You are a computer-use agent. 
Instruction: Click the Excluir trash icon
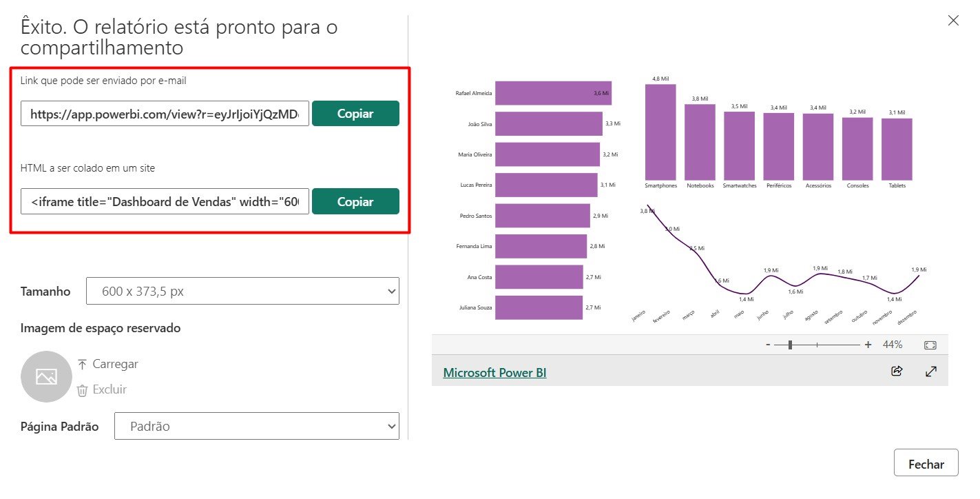click(x=82, y=390)
